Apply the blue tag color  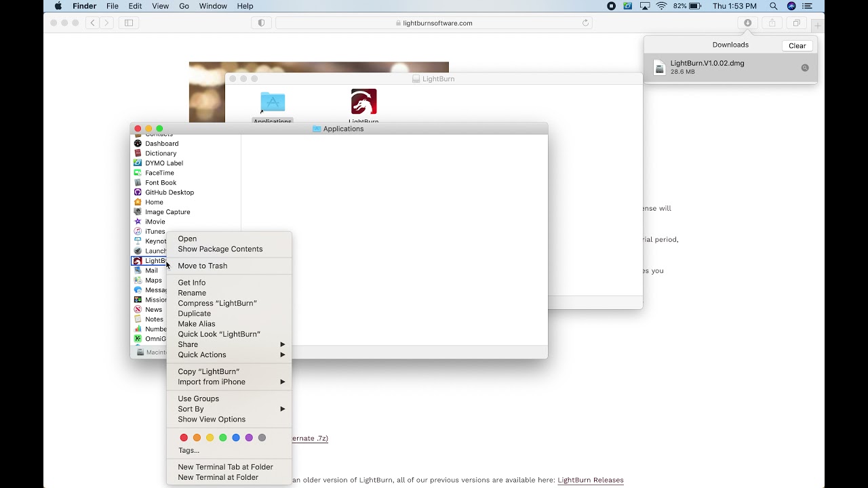(236, 438)
